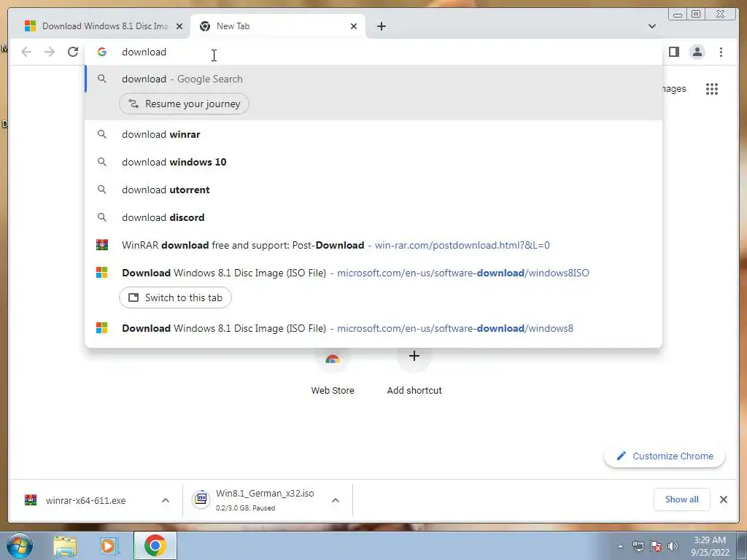
Task: Choose the 'download windows 10' suggestion
Action: pyautogui.click(x=373, y=162)
